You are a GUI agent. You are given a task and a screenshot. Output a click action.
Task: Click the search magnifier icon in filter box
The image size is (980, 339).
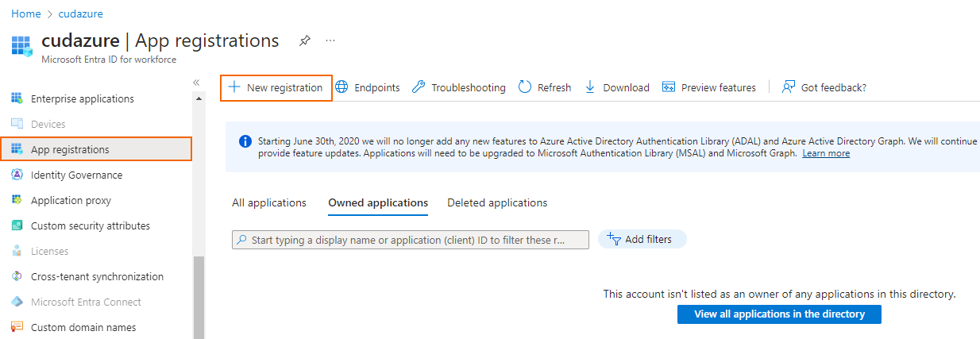[x=241, y=240]
